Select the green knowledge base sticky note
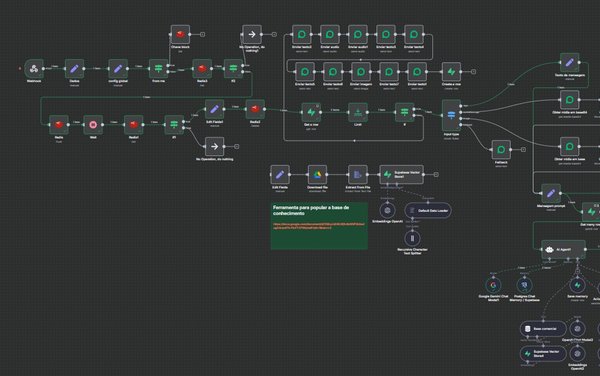 [319, 226]
